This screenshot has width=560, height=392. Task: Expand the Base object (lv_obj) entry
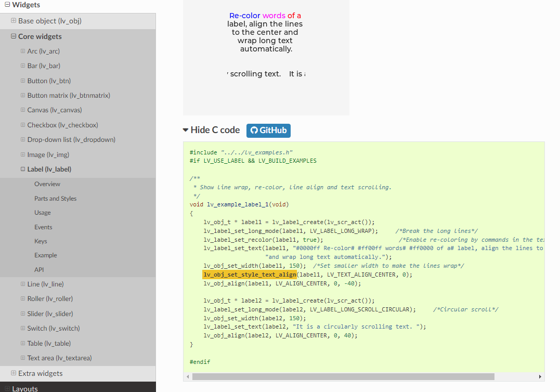(x=14, y=21)
